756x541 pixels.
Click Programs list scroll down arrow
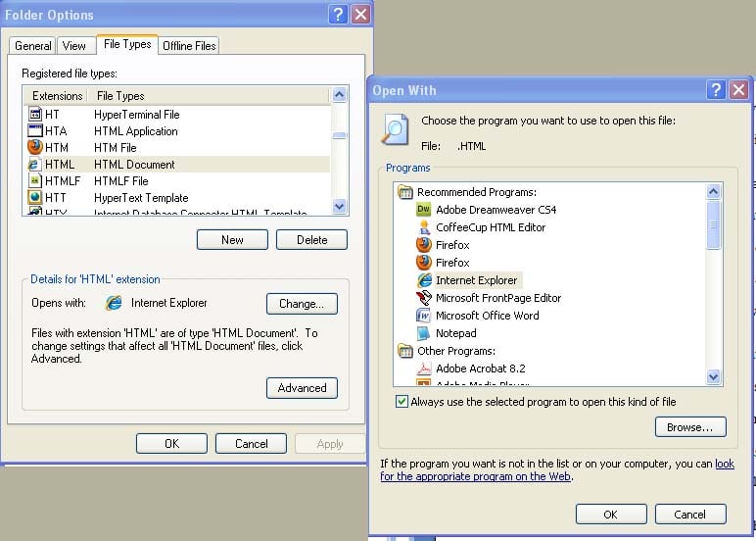[714, 376]
